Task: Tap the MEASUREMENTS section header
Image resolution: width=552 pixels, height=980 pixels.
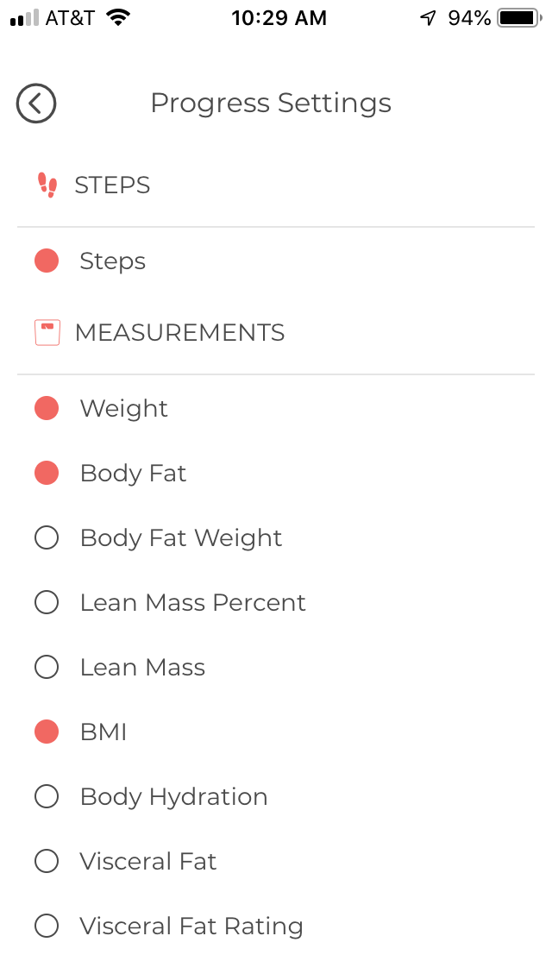Action: coord(179,332)
